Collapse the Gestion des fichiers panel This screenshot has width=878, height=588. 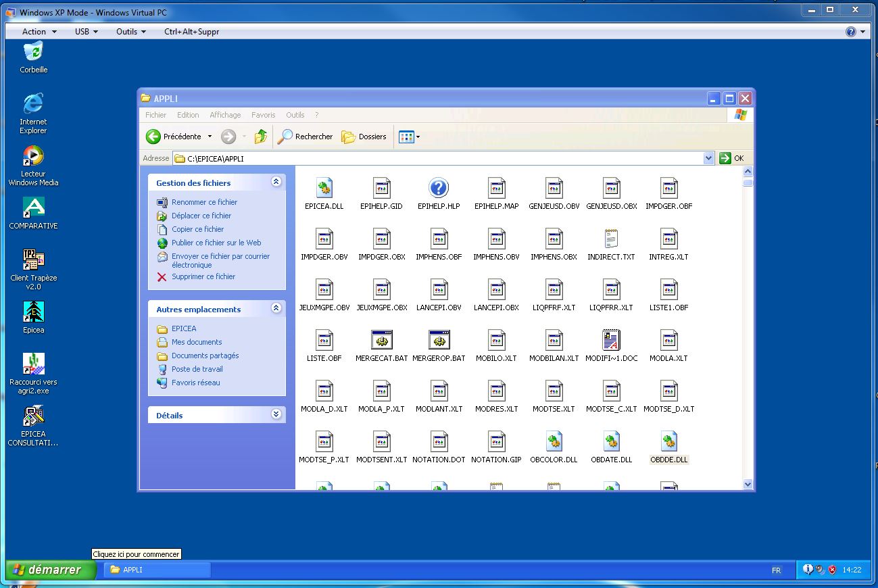276,182
